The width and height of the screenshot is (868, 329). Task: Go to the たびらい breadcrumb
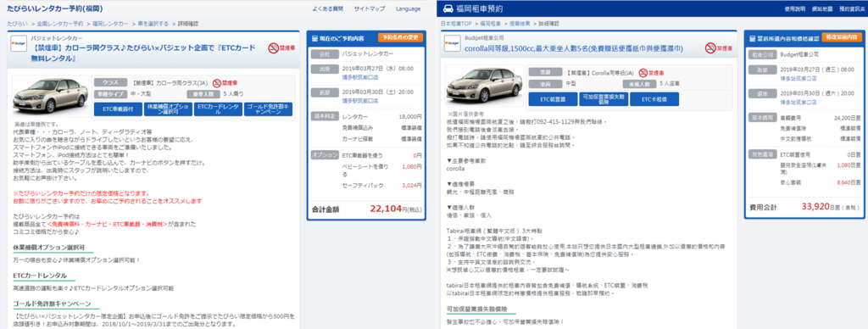pos(17,24)
